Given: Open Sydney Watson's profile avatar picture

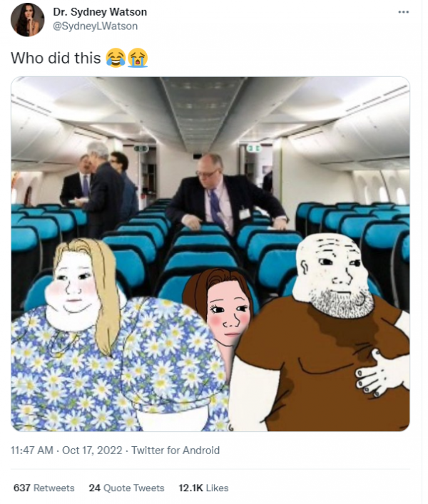Looking at the screenshot, I should coord(27,20).
